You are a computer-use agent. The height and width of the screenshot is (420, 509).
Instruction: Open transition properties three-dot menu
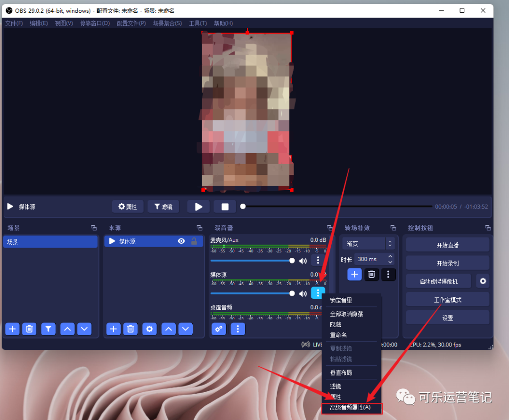tap(388, 275)
